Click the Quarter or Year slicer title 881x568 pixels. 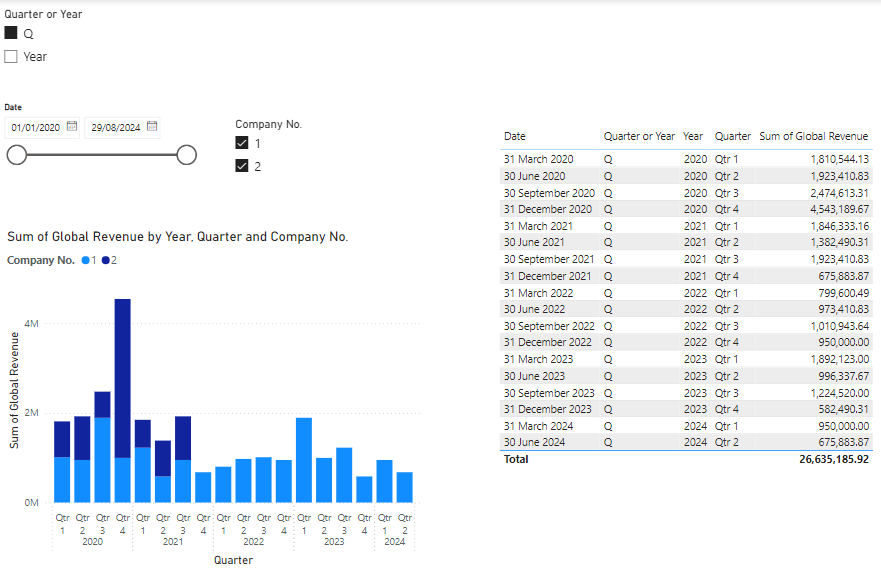click(x=43, y=14)
